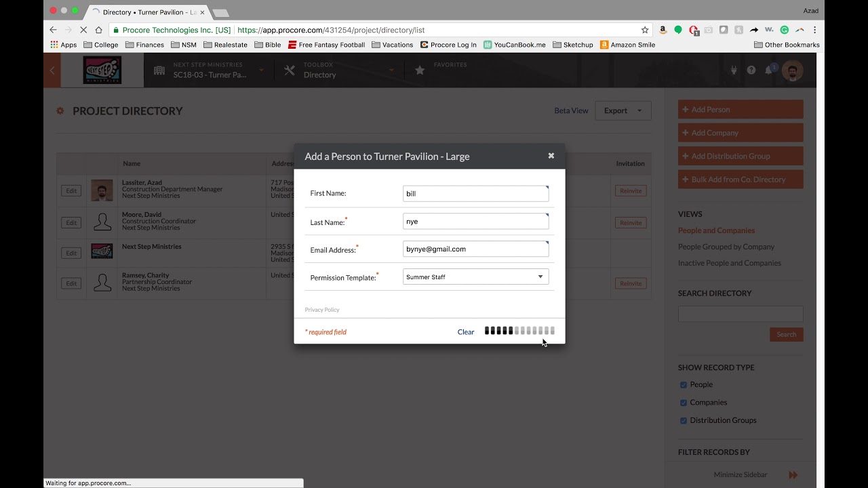Click the plug apps icon in header
The height and width of the screenshot is (488, 868).
[734, 70]
